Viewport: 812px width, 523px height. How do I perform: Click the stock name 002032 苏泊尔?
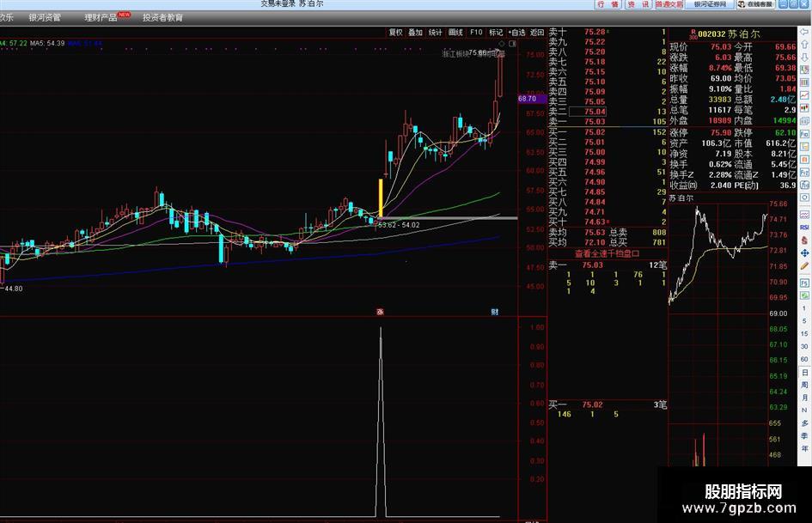729,33
